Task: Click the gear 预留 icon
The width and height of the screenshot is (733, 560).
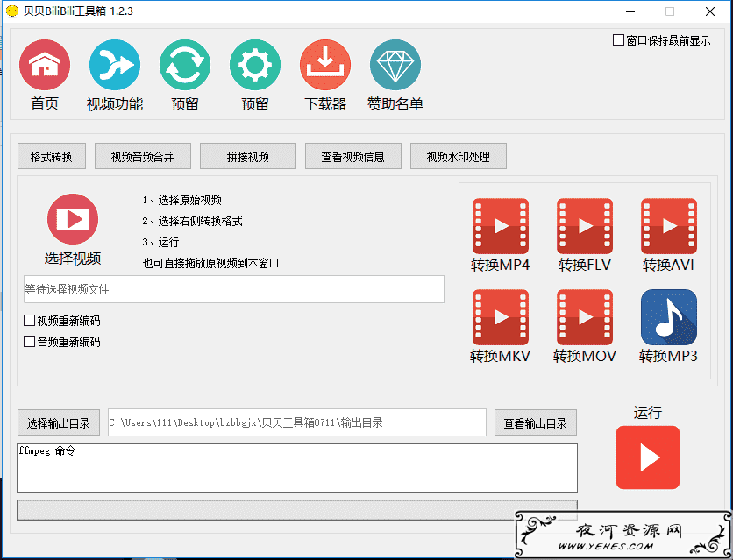Action: coord(255,65)
